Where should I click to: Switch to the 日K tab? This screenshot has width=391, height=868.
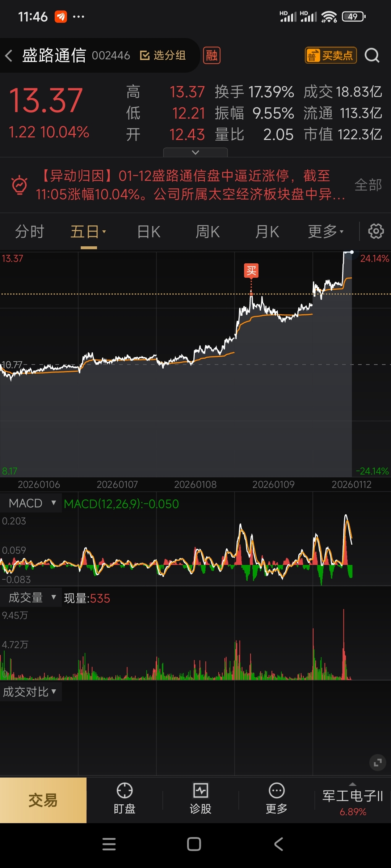pos(149,231)
